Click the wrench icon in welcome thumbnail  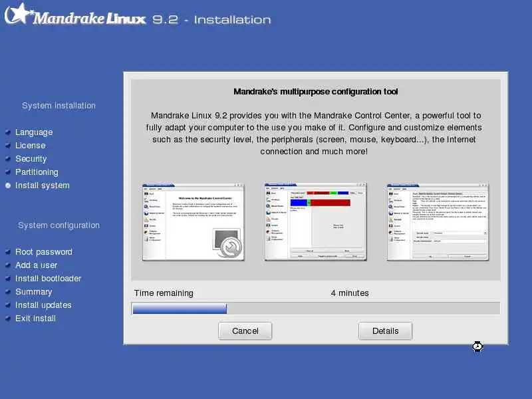pos(230,247)
